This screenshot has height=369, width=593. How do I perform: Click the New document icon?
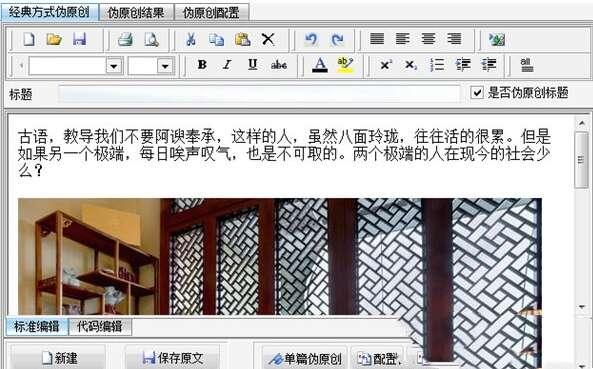29,39
